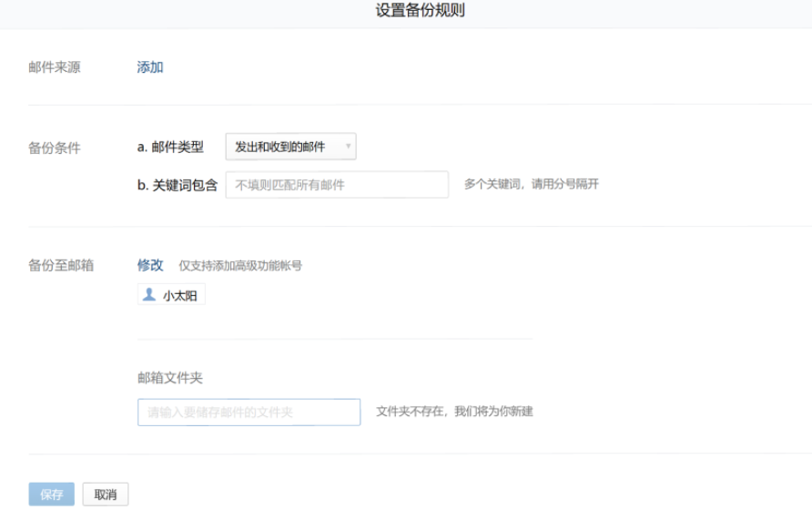Click the 仅支持添加高级功能帐号 hint text
Screen dimensions: 812x520
tap(240, 266)
